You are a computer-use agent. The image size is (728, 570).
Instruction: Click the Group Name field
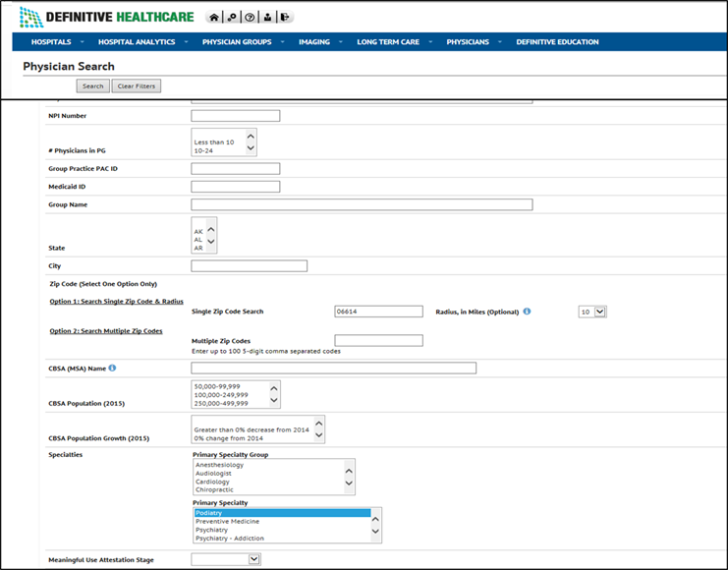point(362,204)
